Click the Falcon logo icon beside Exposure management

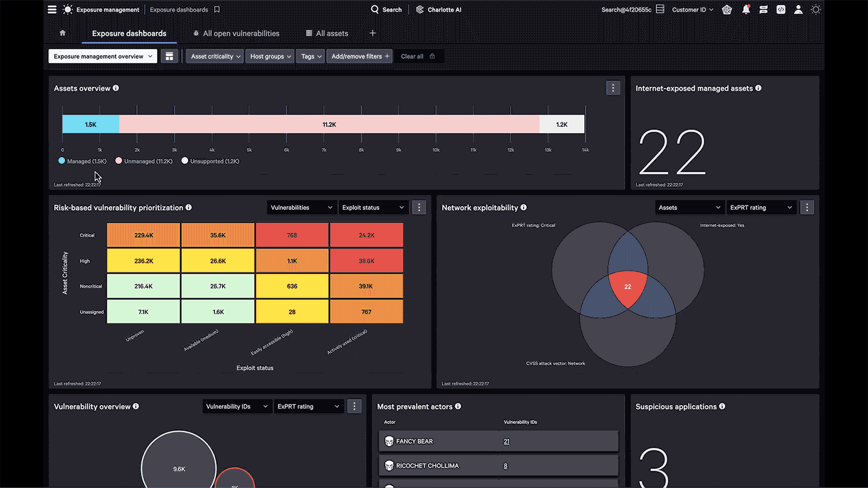click(68, 9)
